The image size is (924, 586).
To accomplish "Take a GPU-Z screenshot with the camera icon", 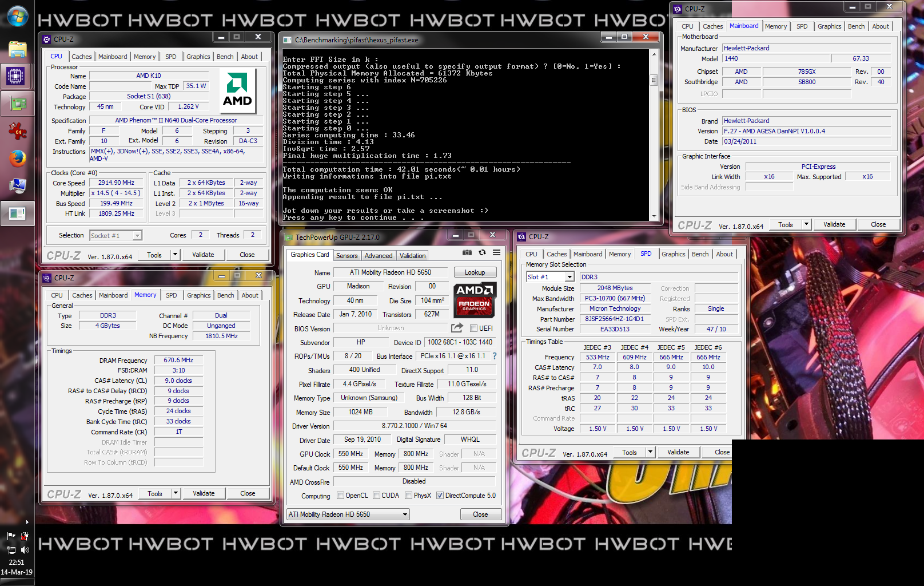I will click(467, 252).
